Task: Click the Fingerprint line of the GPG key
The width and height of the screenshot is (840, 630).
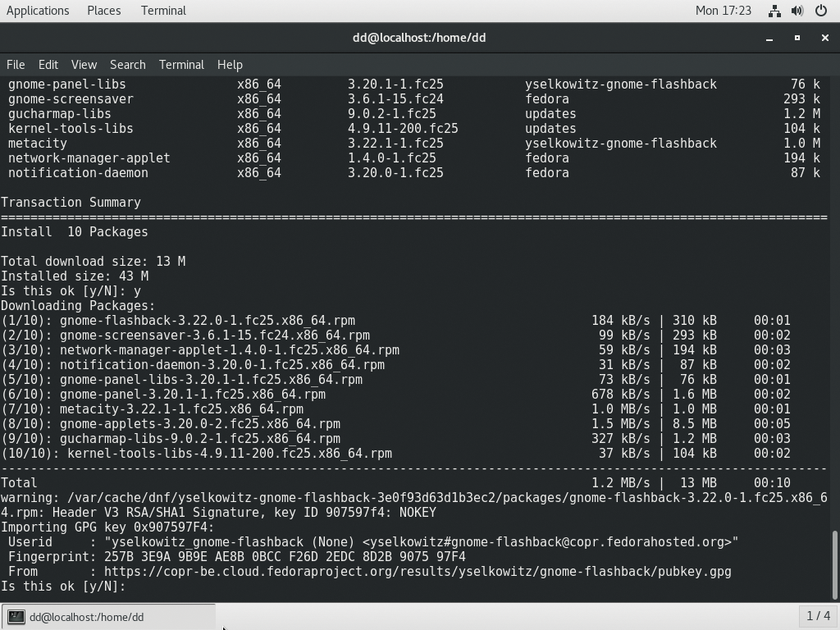Action: click(x=237, y=557)
